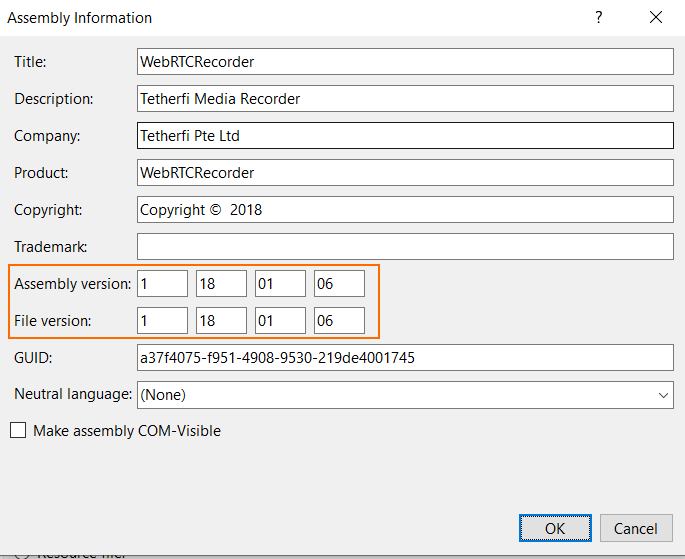This screenshot has width=685, height=559.
Task: Select File version minor field showing 18
Action: tap(221, 321)
